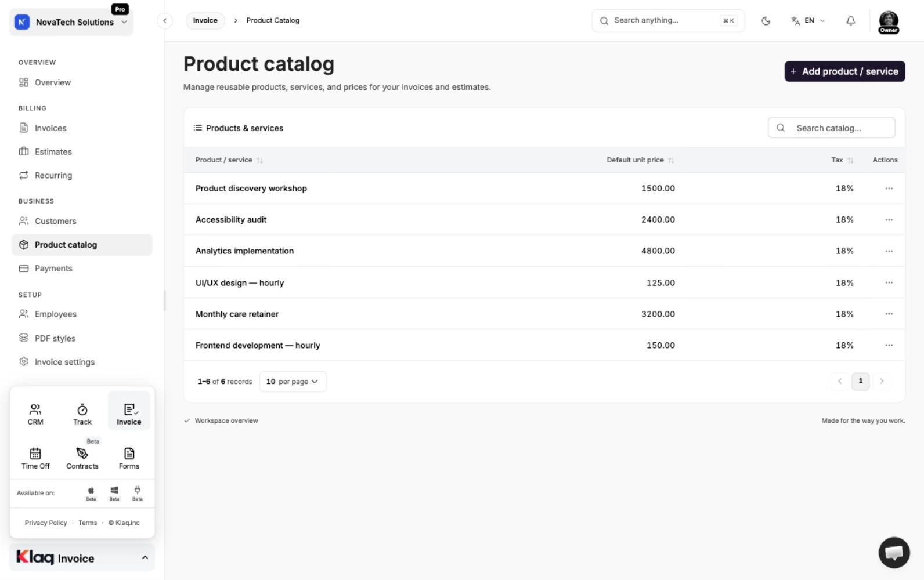The width and height of the screenshot is (924, 580).
Task: Open the Track app
Action: pyautogui.click(x=82, y=414)
